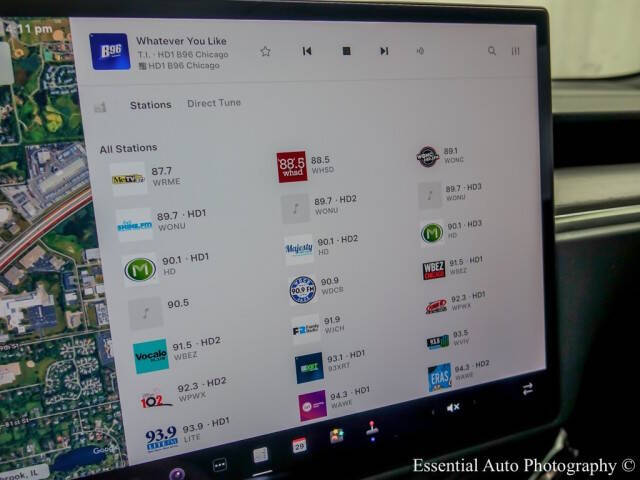The height and width of the screenshot is (480, 640).
Task: Tap the swap arrows icon
Action: pyautogui.click(x=527, y=389)
